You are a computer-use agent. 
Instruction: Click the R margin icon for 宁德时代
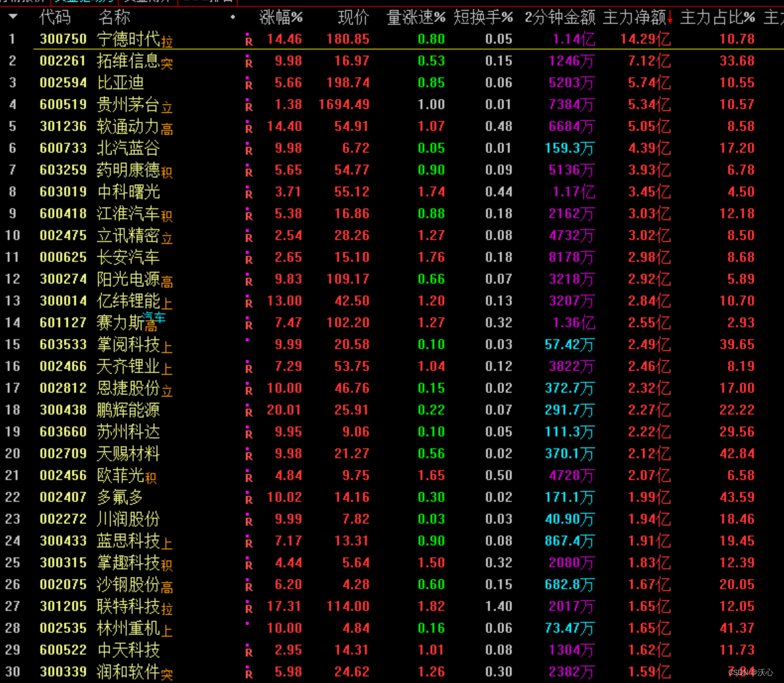point(249,40)
